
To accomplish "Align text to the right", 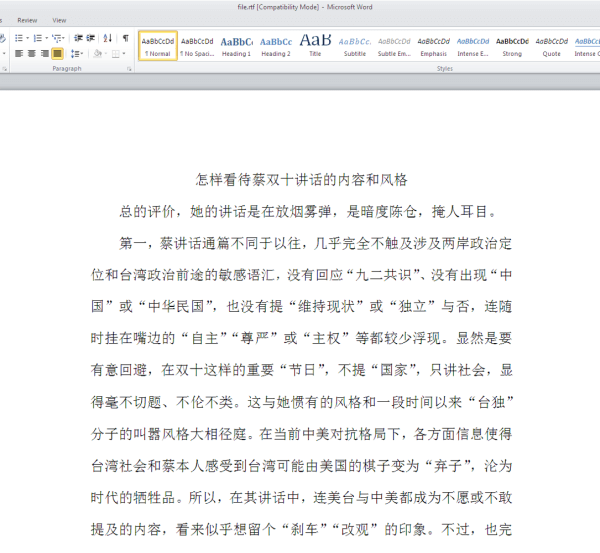I will [44, 53].
